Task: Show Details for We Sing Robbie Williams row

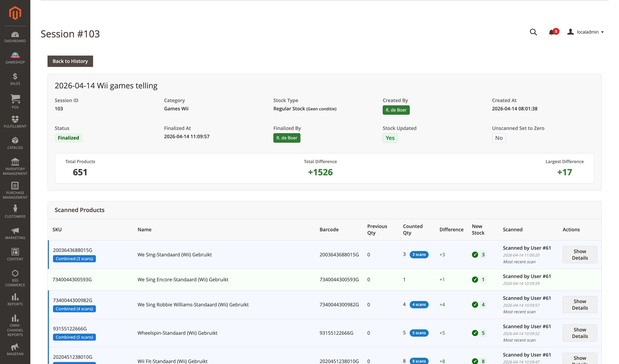Action: click(x=580, y=305)
